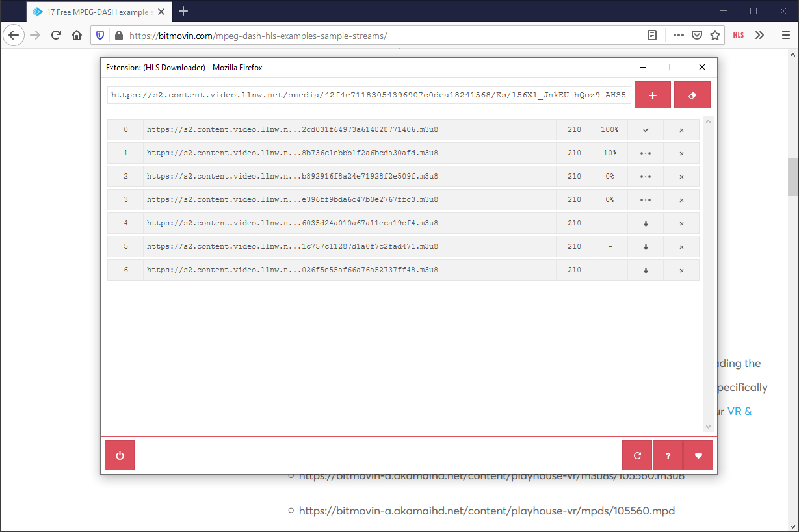This screenshot has height=532, width=799.
Task: Click the refresh button in HLS Downloader
Action: [637, 455]
